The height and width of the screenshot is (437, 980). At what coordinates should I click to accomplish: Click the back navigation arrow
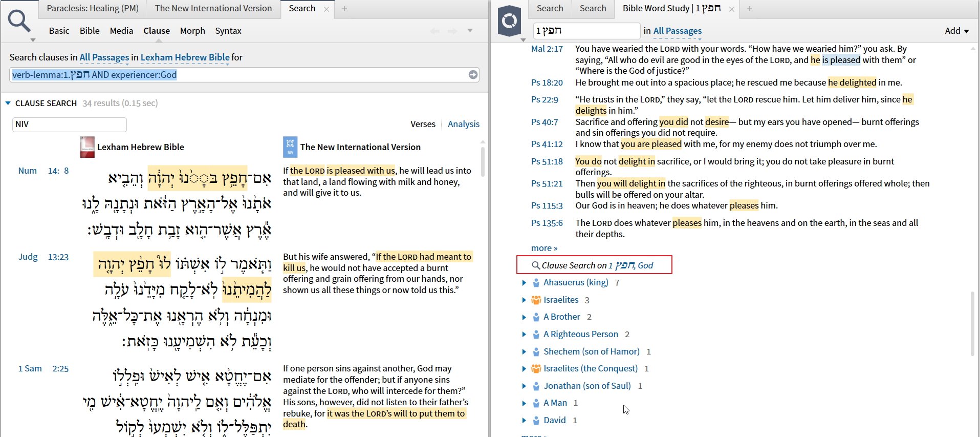434,31
